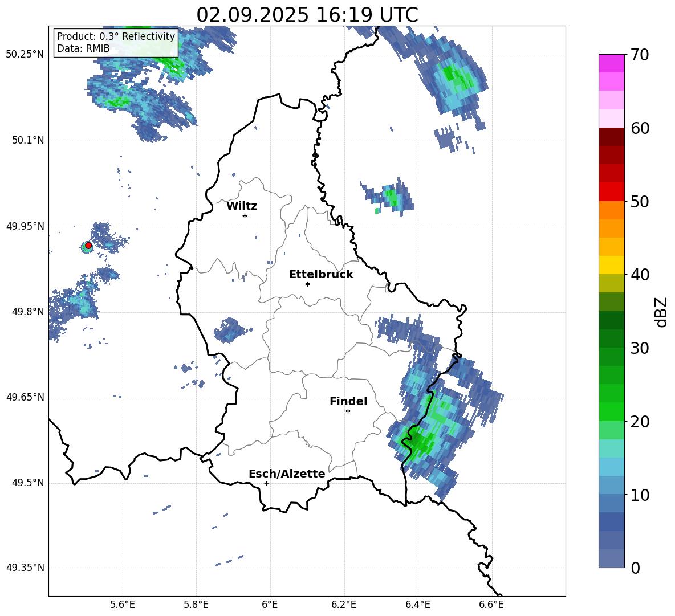Pick the dark blue bottom colorbar segment
This screenshot has width=675, height=616.
coord(611,558)
